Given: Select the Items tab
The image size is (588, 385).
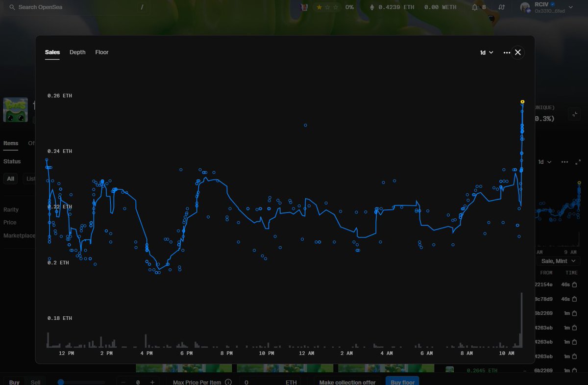Looking at the screenshot, I should click(x=11, y=143).
